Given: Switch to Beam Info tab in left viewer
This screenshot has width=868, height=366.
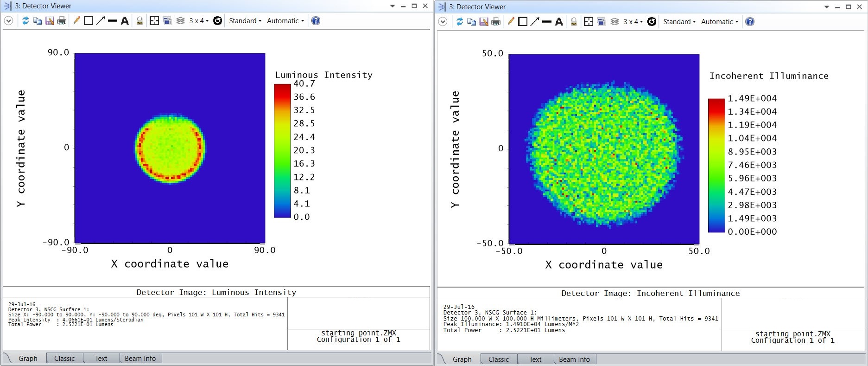Looking at the screenshot, I should (140, 359).
